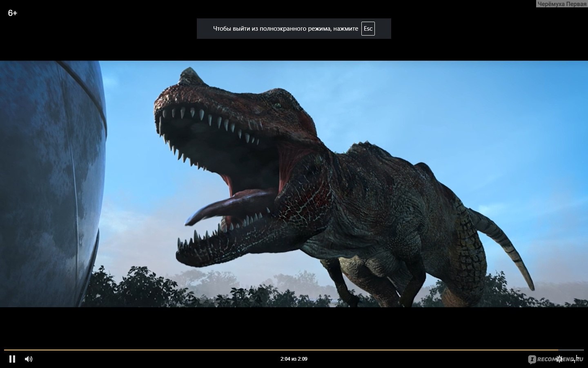The height and width of the screenshot is (368, 588).
Task: Pause the video playback
Action: 12,359
